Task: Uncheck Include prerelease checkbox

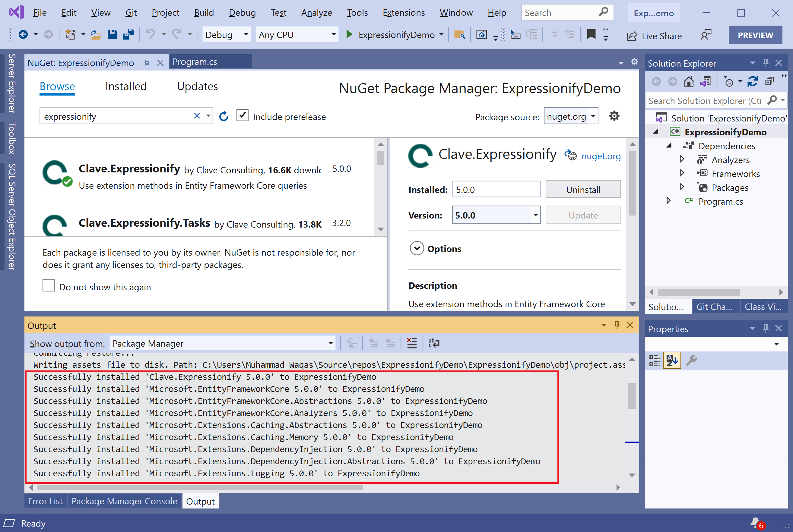Action: click(243, 116)
